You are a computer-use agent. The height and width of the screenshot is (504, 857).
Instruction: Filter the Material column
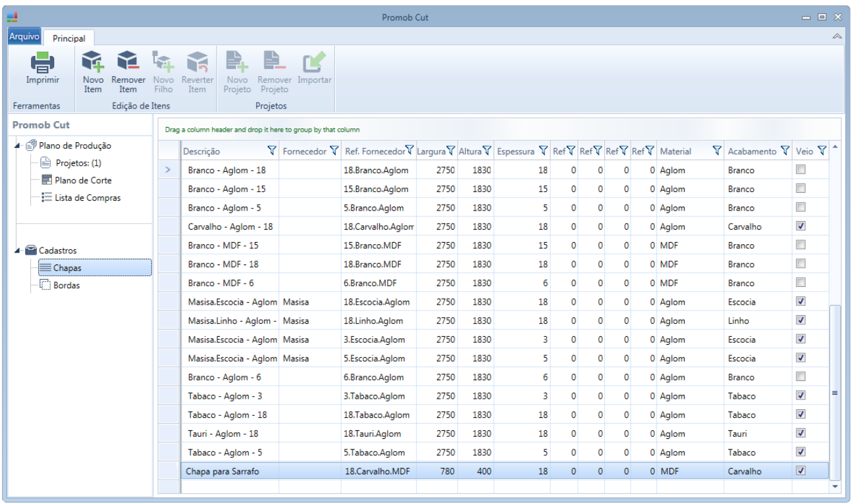tap(717, 151)
